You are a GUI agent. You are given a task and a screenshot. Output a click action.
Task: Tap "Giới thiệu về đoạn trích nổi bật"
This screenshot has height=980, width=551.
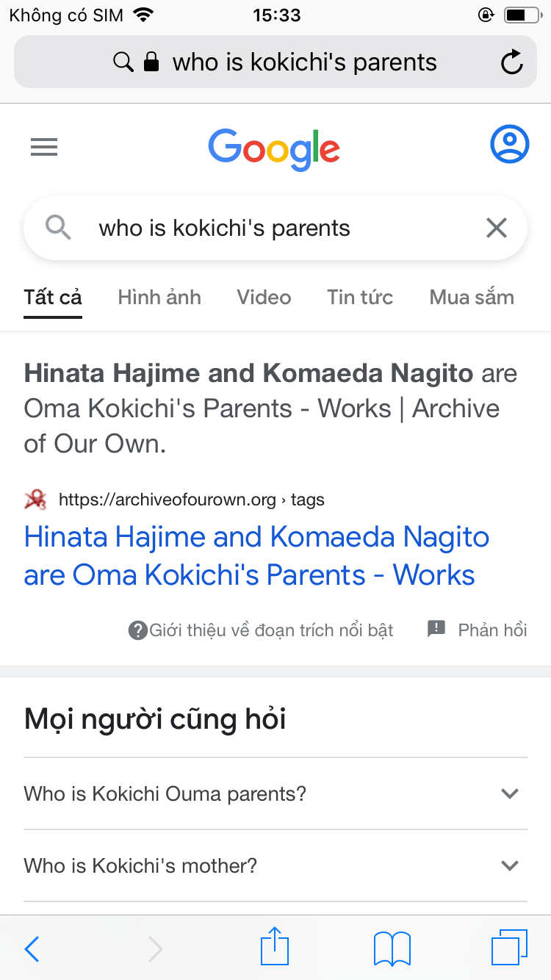[x=262, y=630]
